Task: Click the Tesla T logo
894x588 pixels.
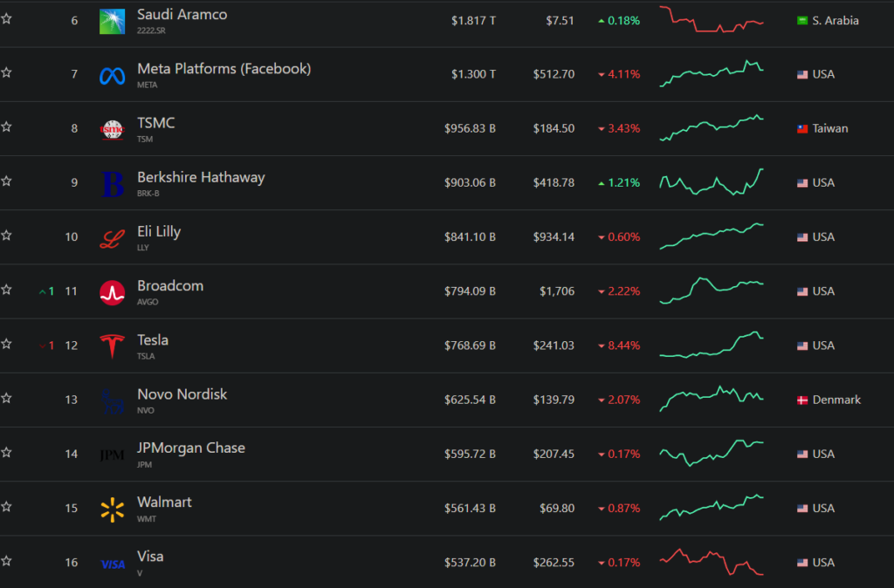Action: point(113,346)
